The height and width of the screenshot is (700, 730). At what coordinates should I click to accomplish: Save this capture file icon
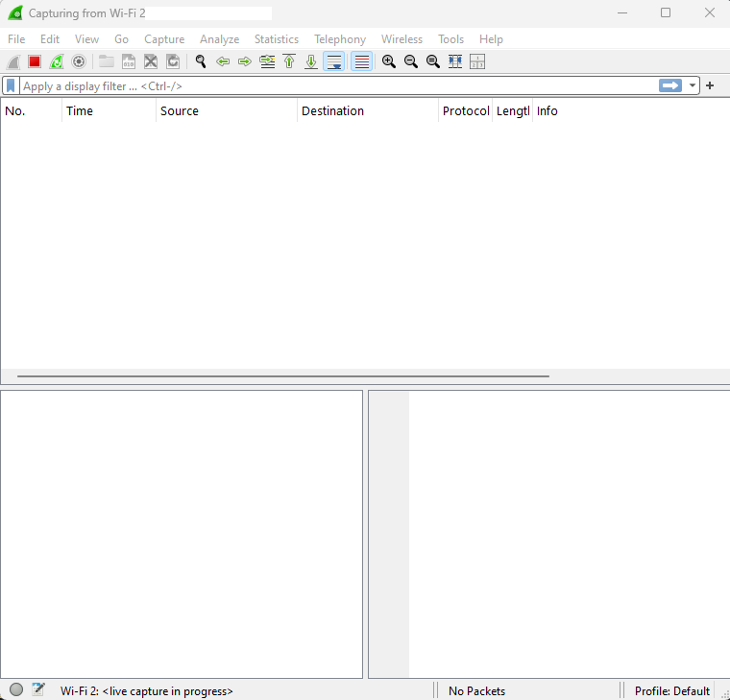coord(129,61)
